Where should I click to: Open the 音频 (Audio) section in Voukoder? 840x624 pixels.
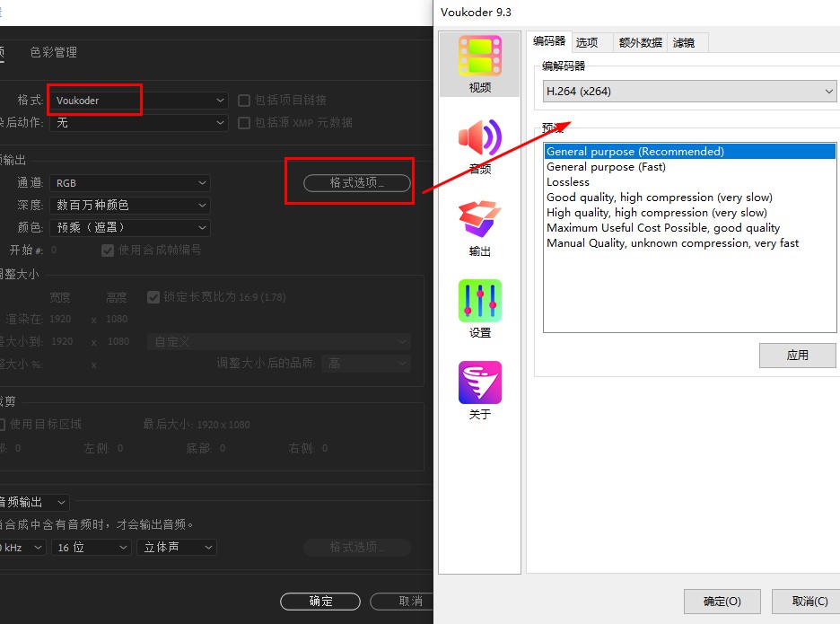tap(479, 146)
